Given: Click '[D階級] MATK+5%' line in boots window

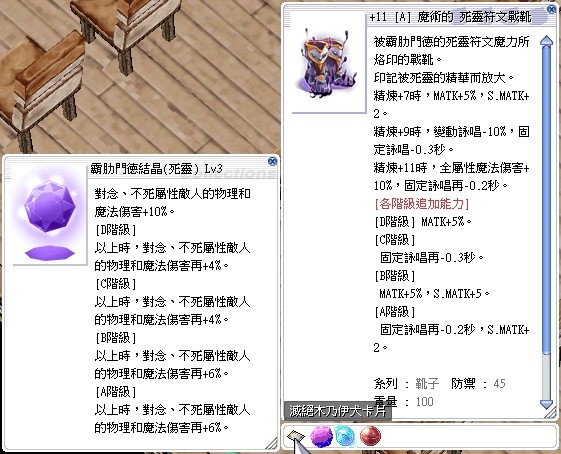Looking at the screenshot, I should tap(423, 222).
